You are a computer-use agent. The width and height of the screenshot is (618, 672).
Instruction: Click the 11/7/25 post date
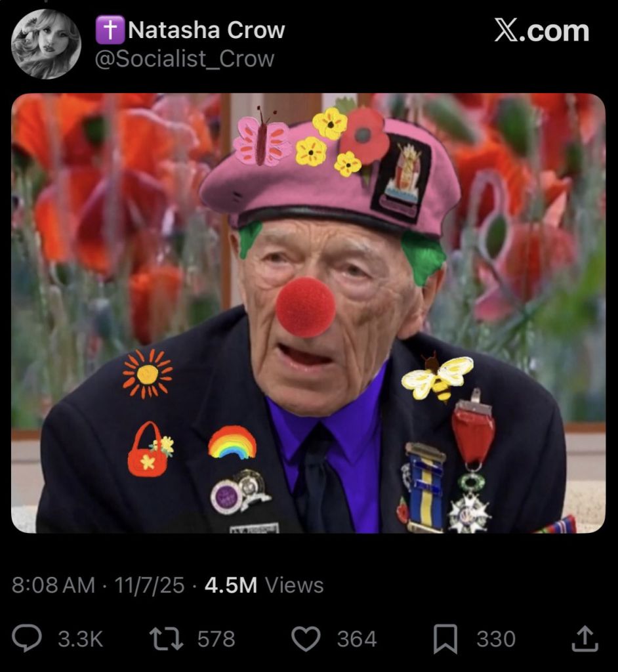pos(149,585)
